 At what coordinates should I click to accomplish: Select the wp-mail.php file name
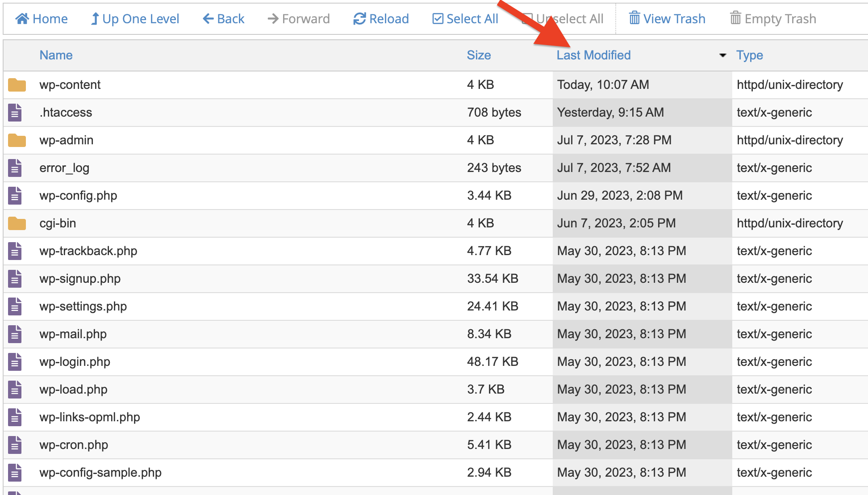click(73, 334)
